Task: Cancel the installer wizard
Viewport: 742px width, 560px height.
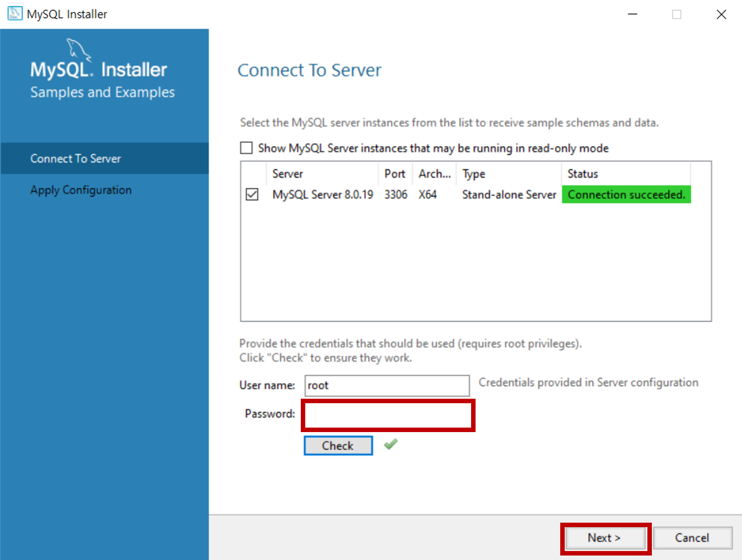Action: click(x=692, y=538)
